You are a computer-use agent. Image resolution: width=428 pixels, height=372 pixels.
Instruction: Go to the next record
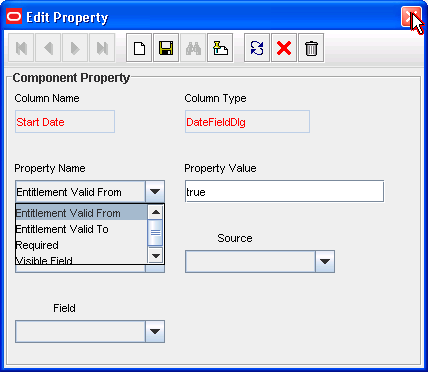click(x=75, y=48)
